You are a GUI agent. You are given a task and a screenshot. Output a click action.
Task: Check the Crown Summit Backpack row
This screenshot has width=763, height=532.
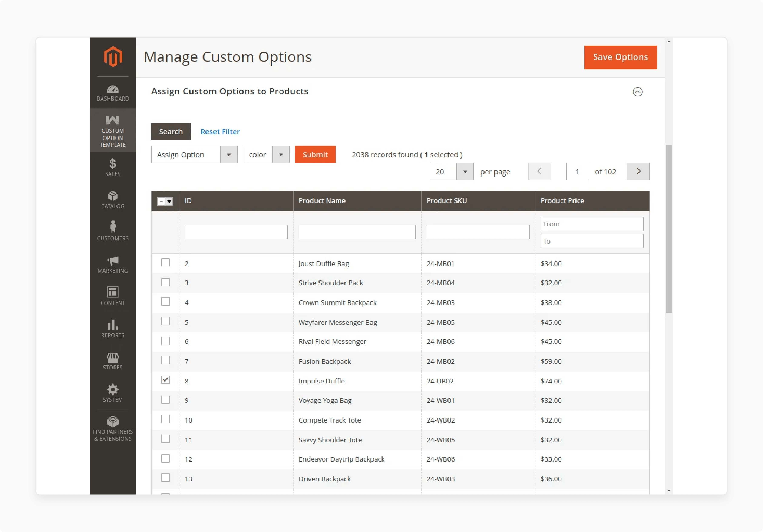[165, 302]
